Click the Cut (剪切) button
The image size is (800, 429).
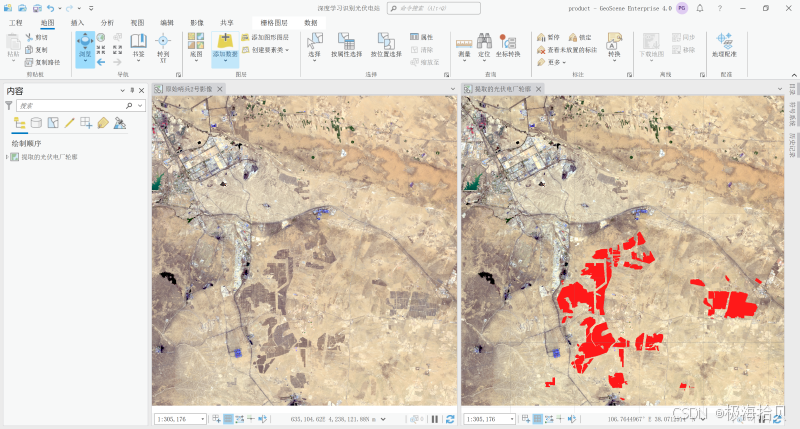click(x=37, y=37)
